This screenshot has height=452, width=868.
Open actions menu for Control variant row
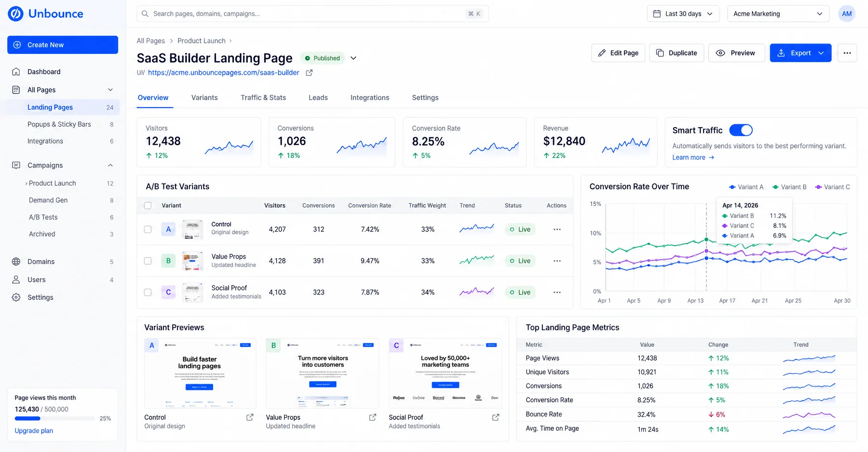[x=557, y=229]
